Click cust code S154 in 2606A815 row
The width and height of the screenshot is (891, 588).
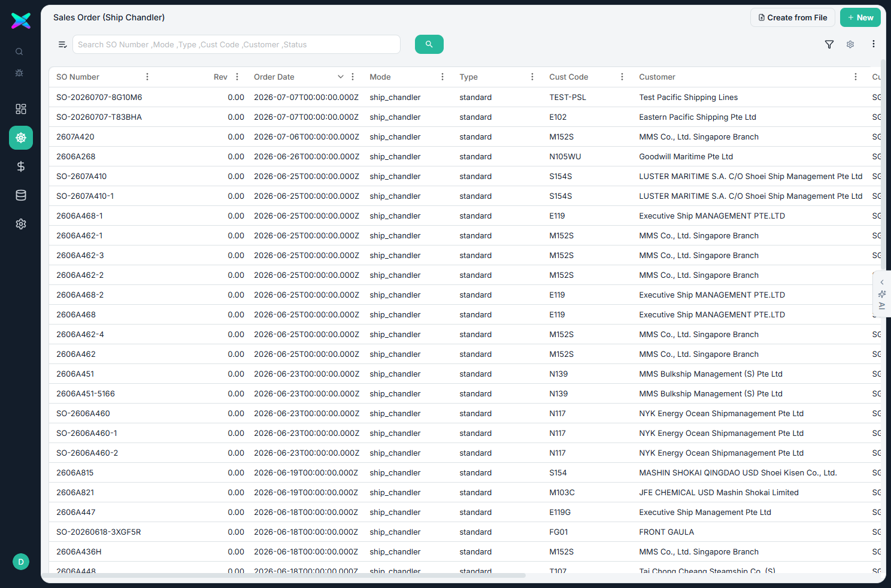[558, 472]
